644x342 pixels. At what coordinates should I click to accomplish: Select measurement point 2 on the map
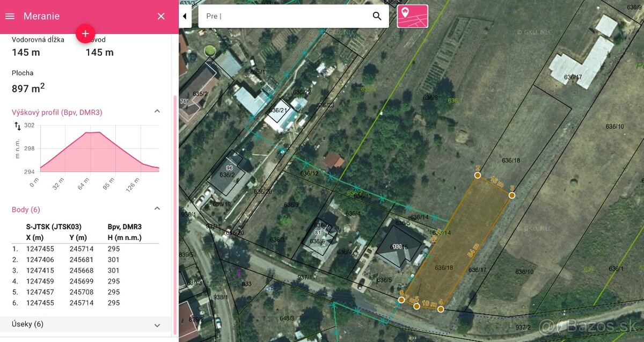[x=477, y=174]
